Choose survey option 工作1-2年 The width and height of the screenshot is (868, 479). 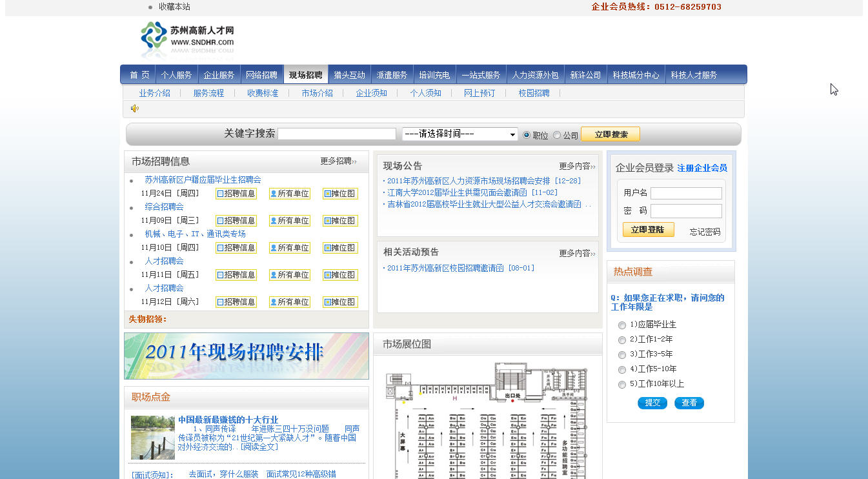[622, 340]
